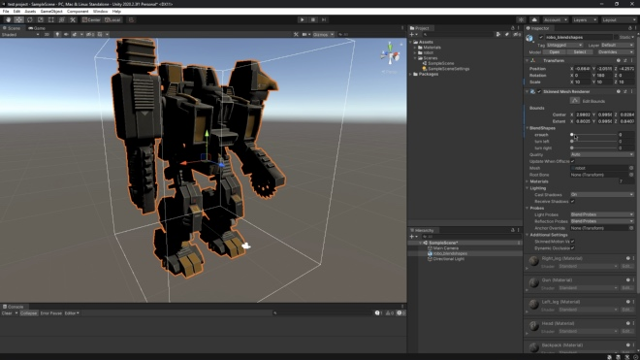Screen dimensions: 640x360
Task: Toggle Receive Shadows checkbox
Action: point(573,201)
